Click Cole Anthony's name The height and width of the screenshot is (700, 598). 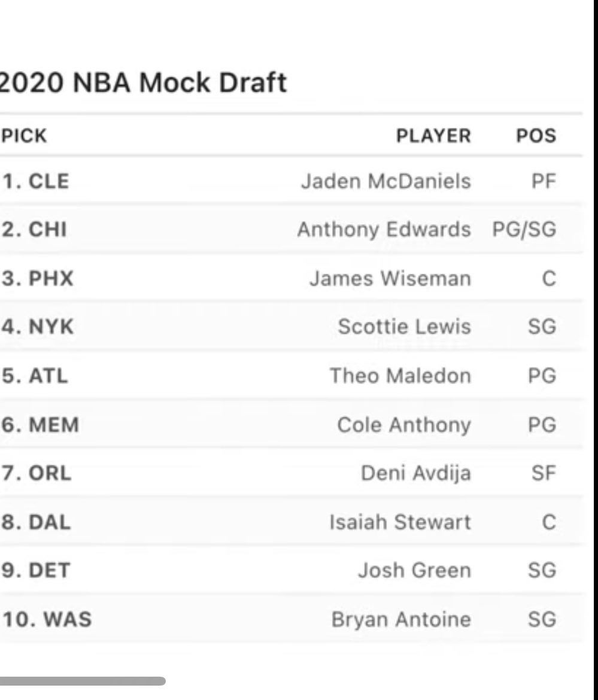(x=403, y=425)
